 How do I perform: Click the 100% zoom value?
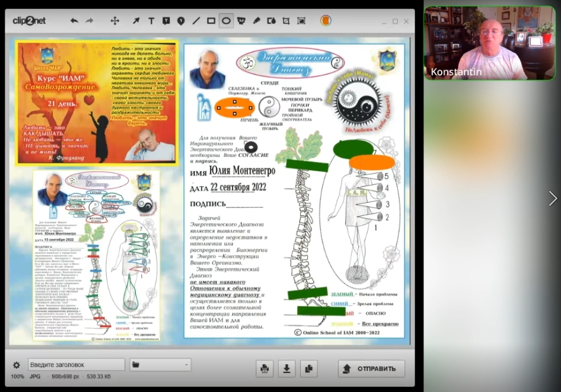pos(18,377)
